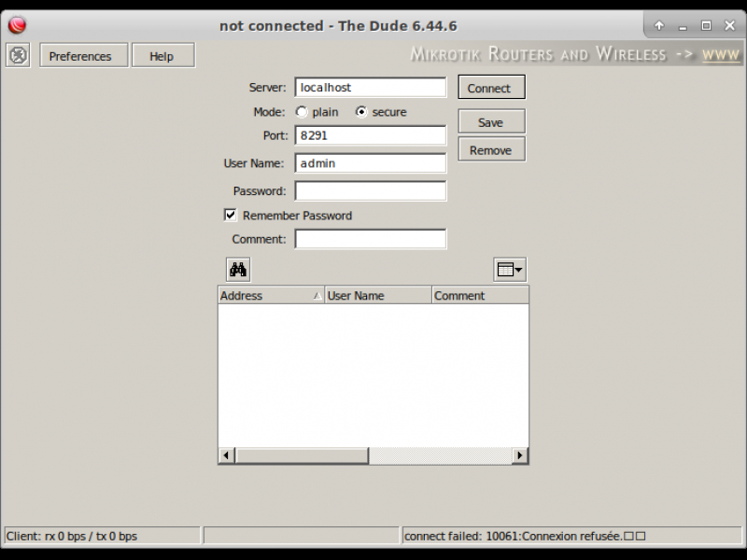747x560 pixels.
Task: Open the Preferences menu
Action: coord(83,56)
